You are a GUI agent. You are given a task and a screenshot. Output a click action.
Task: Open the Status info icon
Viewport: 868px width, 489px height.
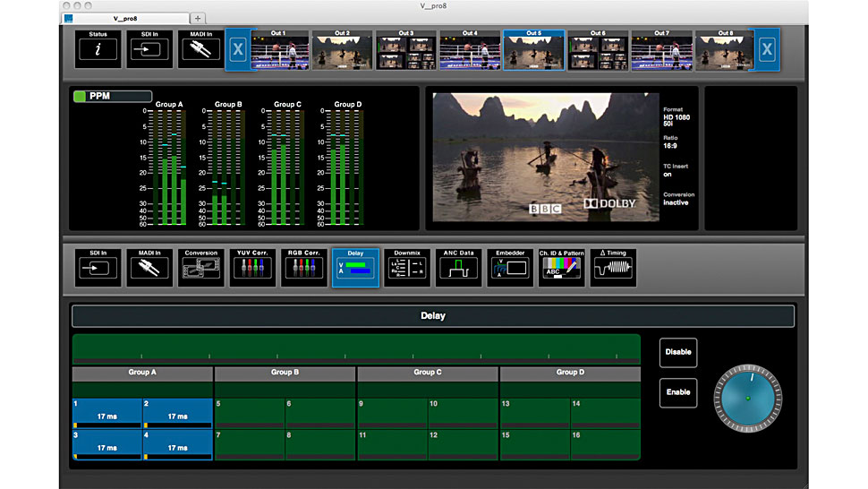tap(98, 48)
